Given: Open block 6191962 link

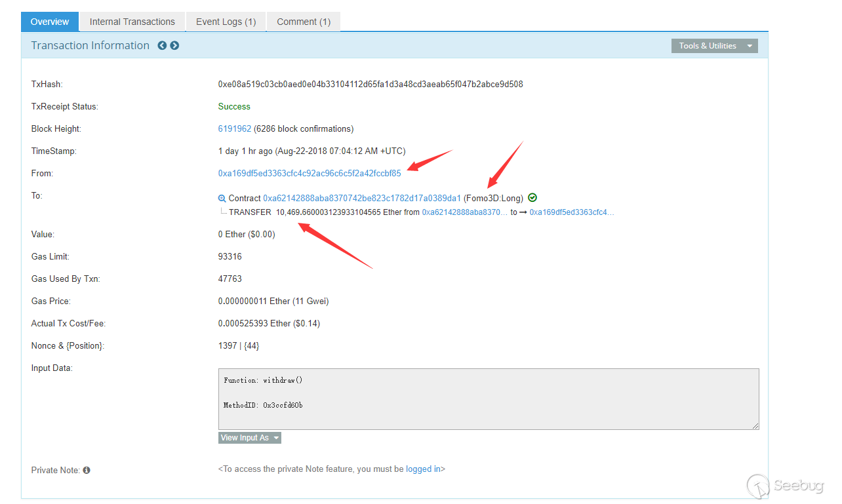Looking at the screenshot, I should point(235,128).
